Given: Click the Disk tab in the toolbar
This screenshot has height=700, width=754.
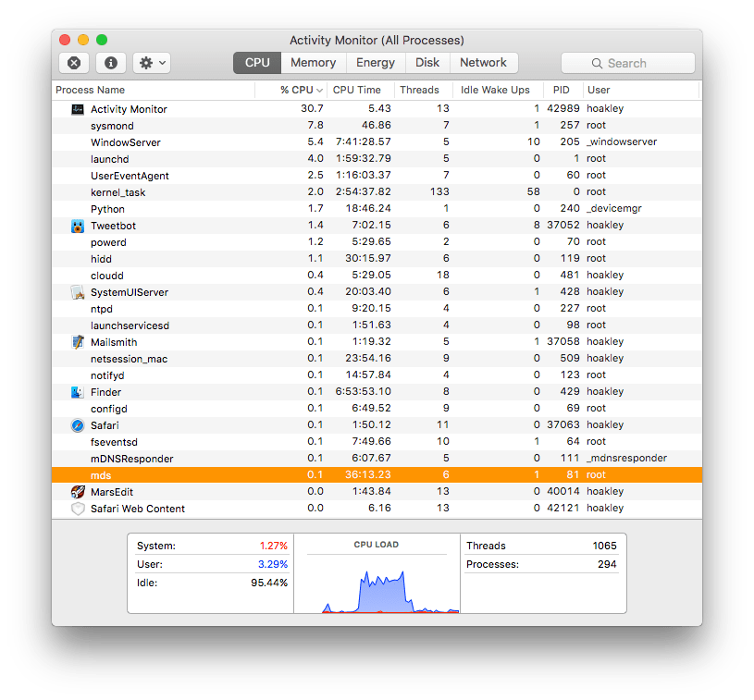Looking at the screenshot, I should tap(427, 63).
